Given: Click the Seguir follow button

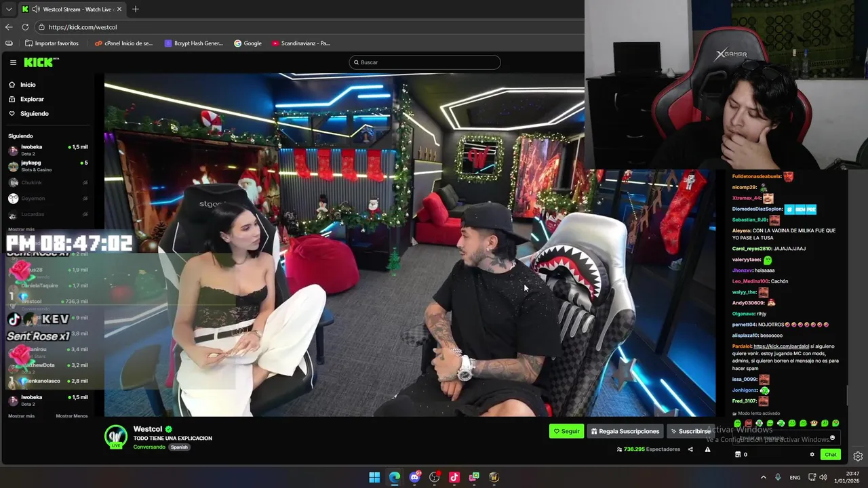Looking at the screenshot, I should tap(566, 431).
